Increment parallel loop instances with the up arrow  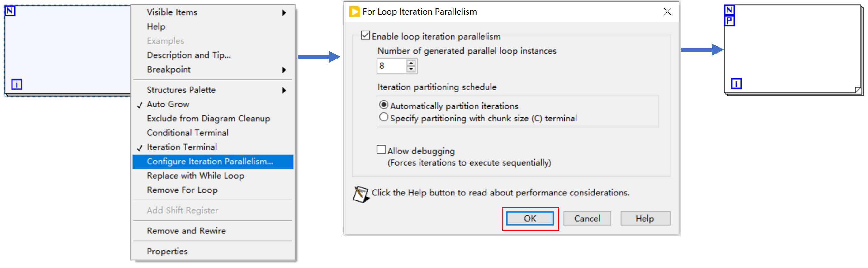412,63
